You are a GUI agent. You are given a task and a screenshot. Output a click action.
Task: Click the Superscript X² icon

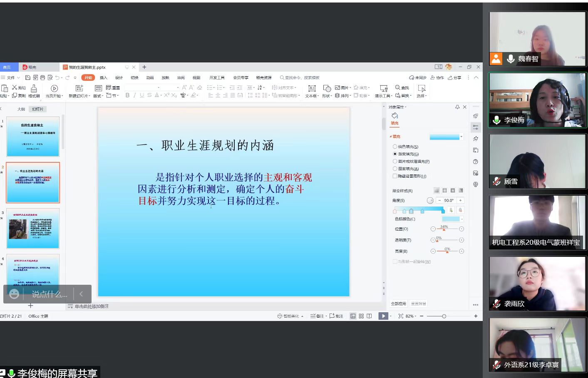click(166, 95)
